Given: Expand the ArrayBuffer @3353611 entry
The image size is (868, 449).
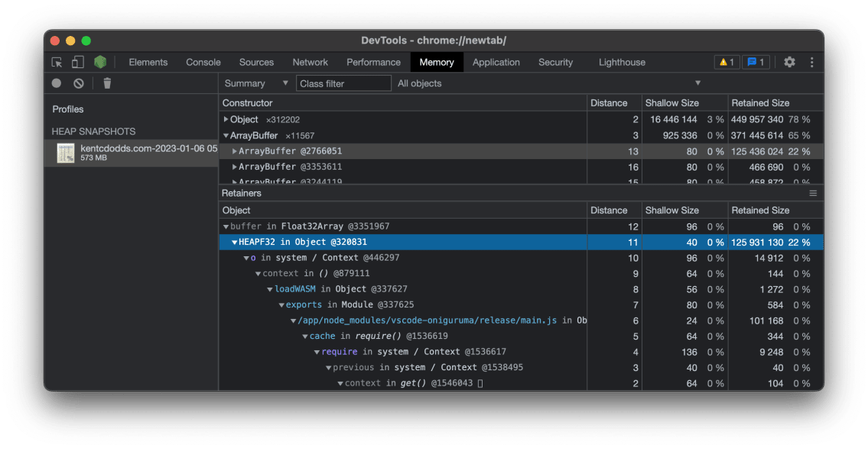Looking at the screenshot, I should pyautogui.click(x=236, y=167).
